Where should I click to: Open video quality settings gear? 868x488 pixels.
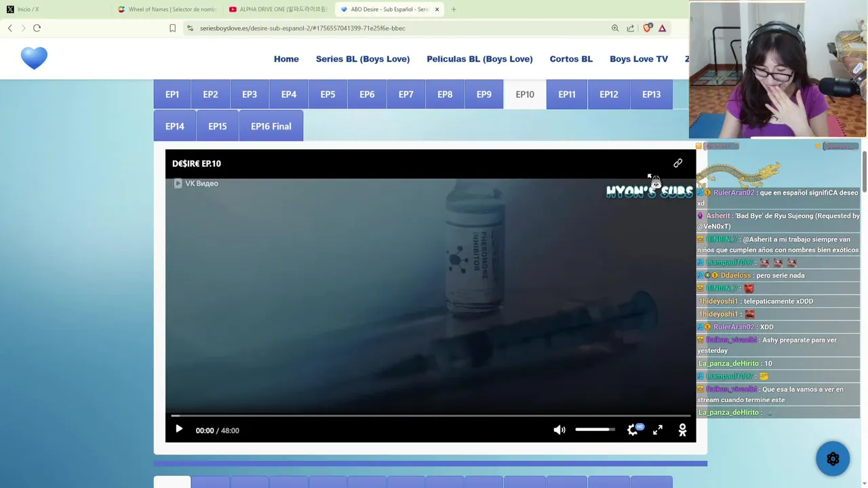point(633,430)
